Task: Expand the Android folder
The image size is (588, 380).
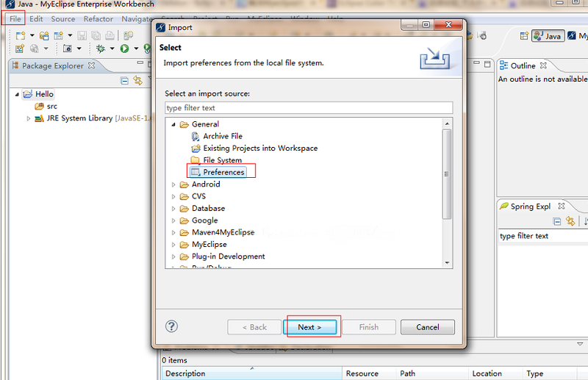Action: click(x=173, y=184)
